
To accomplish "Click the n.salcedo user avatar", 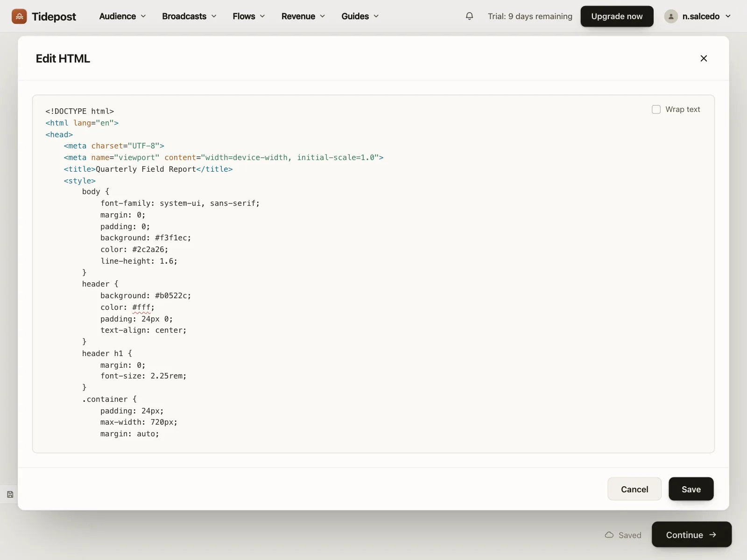I will 671,16.
